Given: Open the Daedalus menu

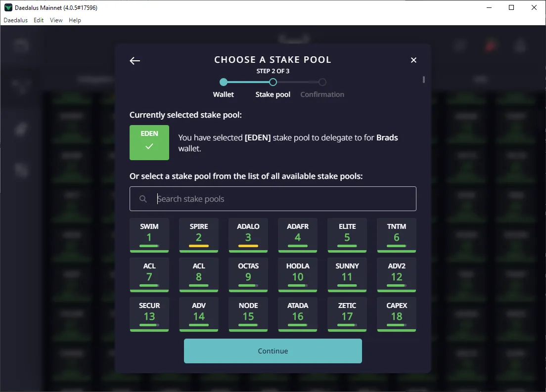Looking at the screenshot, I should coord(16,20).
